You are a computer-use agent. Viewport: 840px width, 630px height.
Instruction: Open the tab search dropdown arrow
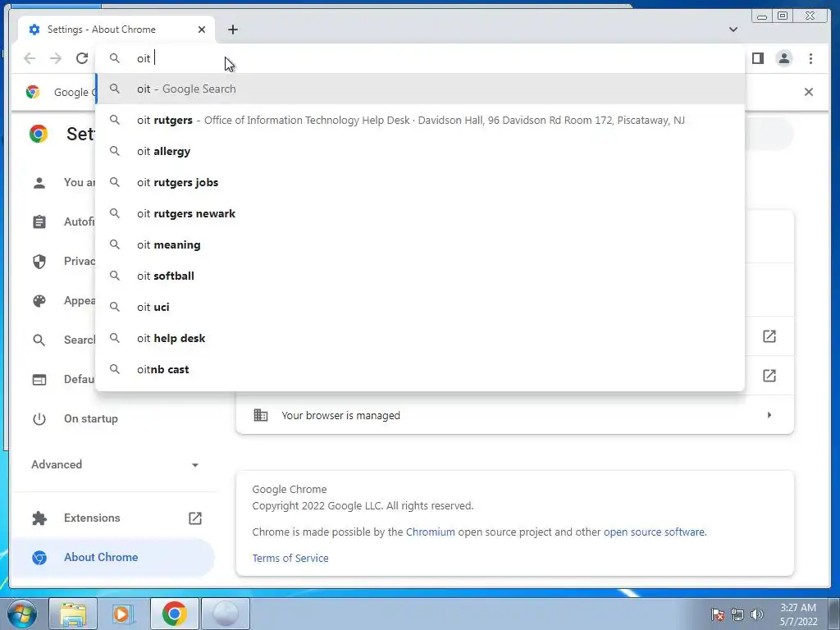[x=733, y=30]
